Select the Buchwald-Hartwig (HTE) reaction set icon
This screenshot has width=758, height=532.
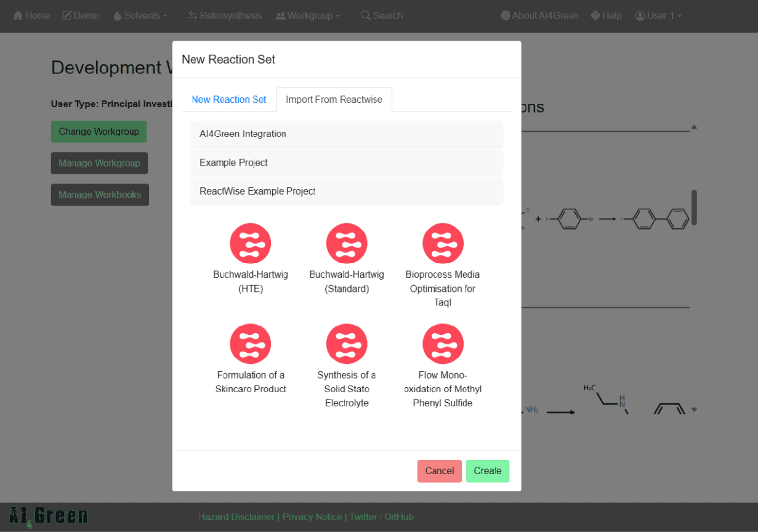point(250,243)
